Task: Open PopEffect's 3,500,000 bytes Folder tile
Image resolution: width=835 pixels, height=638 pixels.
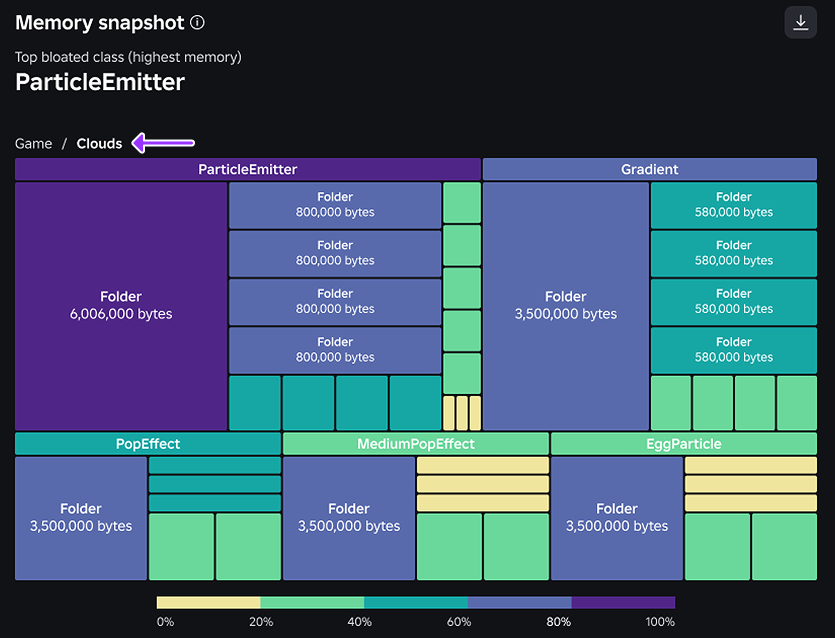Action: tap(81, 518)
